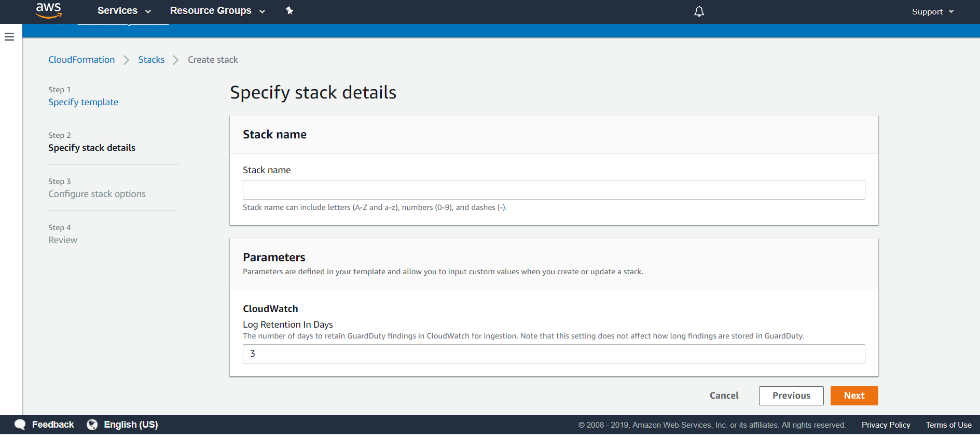Return to Step 1 Specify template

tap(83, 102)
